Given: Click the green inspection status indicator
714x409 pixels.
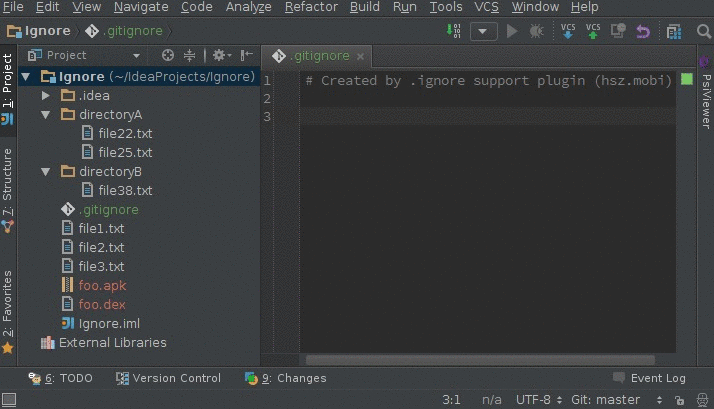Looking at the screenshot, I should pos(687,79).
